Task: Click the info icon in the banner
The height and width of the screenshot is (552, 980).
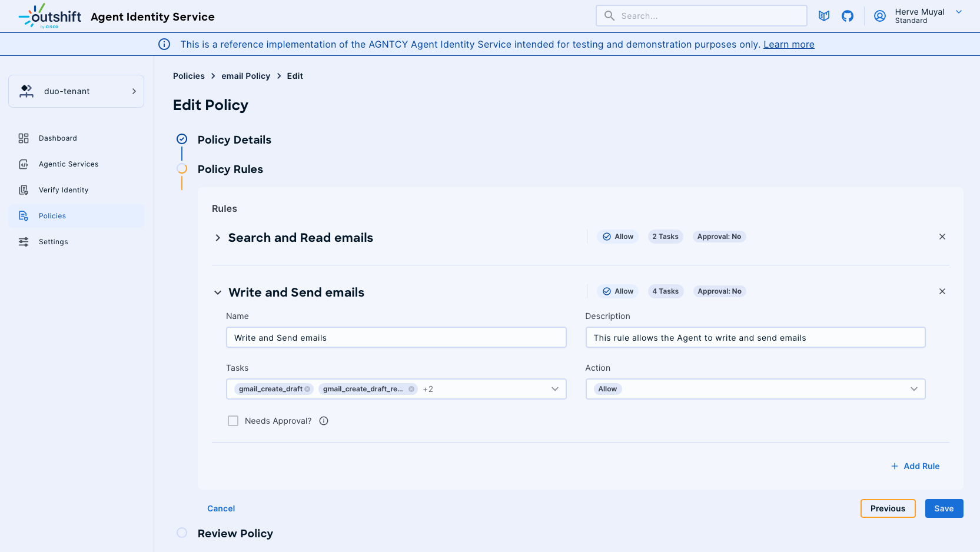Action: tap(164, 44)
